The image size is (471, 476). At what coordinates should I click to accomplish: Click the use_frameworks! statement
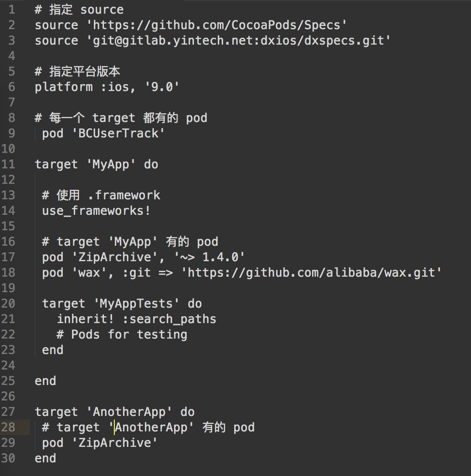(96, 211)
